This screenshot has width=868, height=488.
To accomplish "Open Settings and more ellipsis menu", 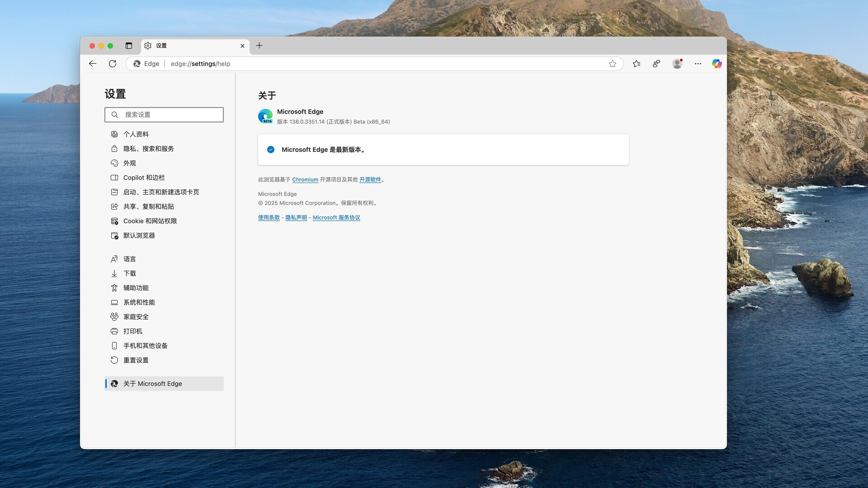I will coord(698,64).
